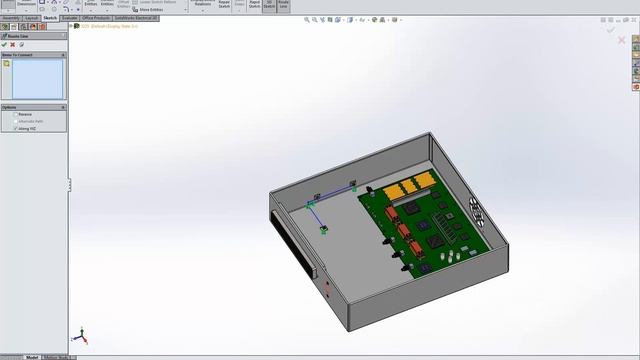This screenshot has width=640, height=360.
Task: Click the Apply Scene icon
Action: click(x=382, y=20)
